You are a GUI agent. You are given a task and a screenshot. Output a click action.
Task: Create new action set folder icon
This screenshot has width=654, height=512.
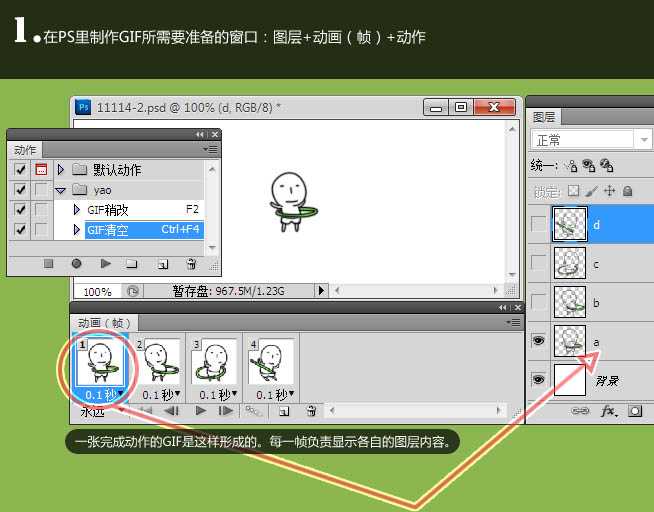[132, 264]
